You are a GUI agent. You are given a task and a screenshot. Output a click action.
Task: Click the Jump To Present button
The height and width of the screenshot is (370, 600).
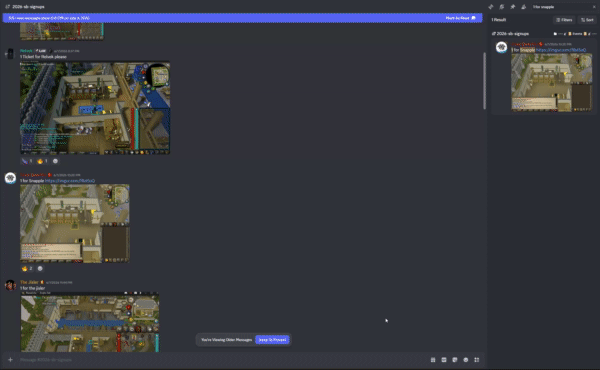point(272,340)
